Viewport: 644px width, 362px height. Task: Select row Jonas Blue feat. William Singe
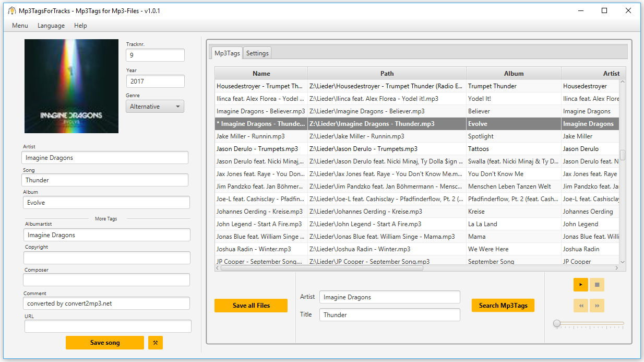[417, 237]
